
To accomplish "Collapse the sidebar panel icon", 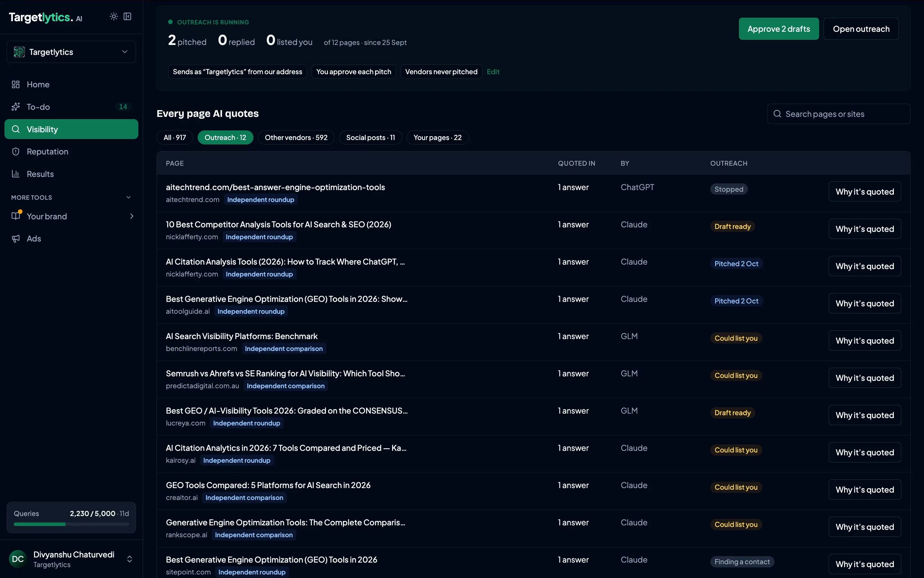I will [127, 16].
